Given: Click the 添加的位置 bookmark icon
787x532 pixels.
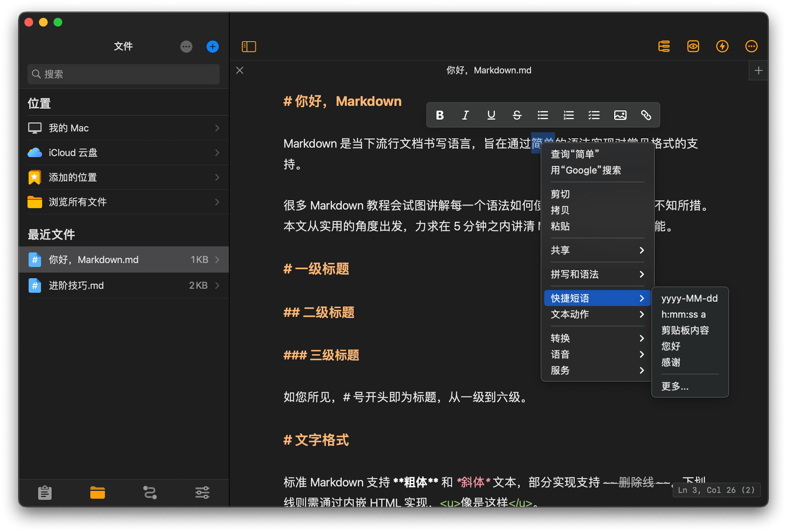Looking at the screenshot, I should (35, 177).
